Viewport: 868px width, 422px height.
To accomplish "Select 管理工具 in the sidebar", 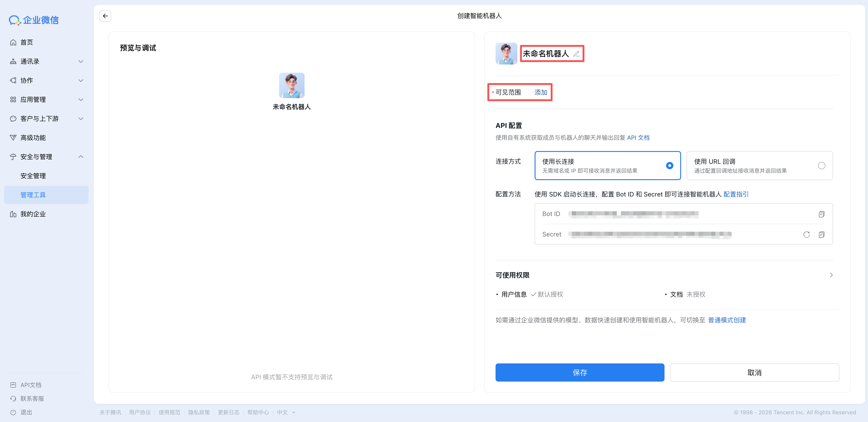I will (33, 195).
